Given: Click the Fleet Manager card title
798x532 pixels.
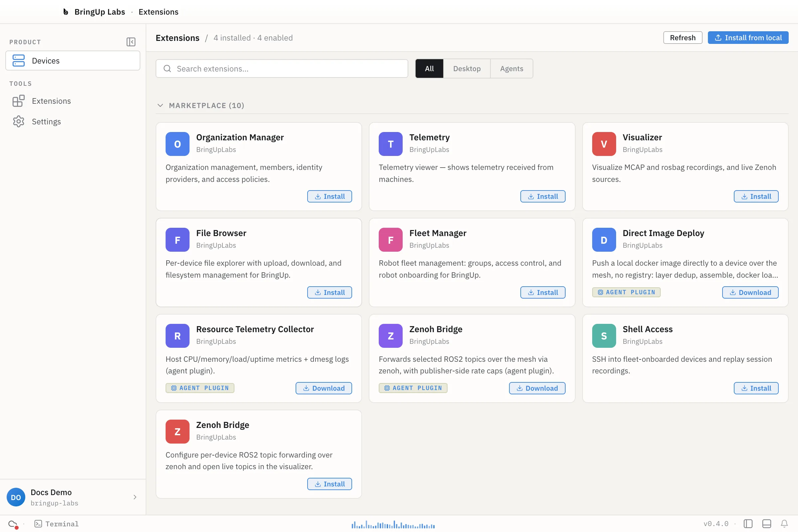Looking at the screenshot, I should 438,233.
